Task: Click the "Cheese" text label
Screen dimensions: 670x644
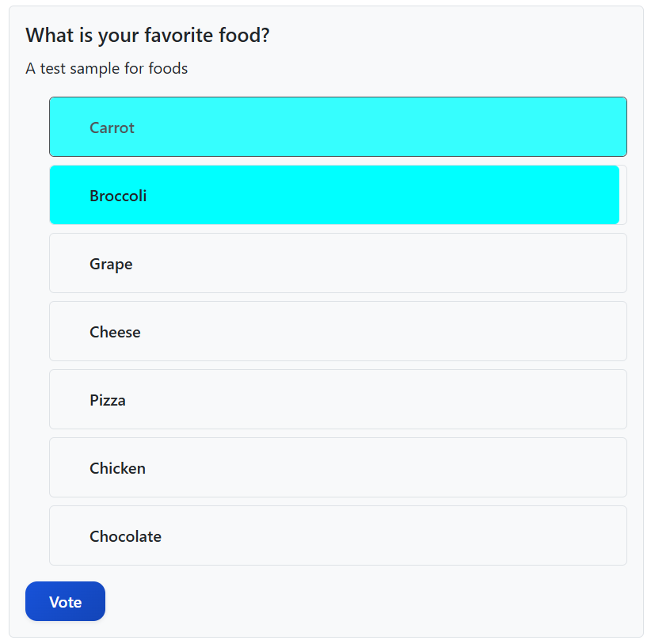Action: pyautogui.click(x=115, y=332)
